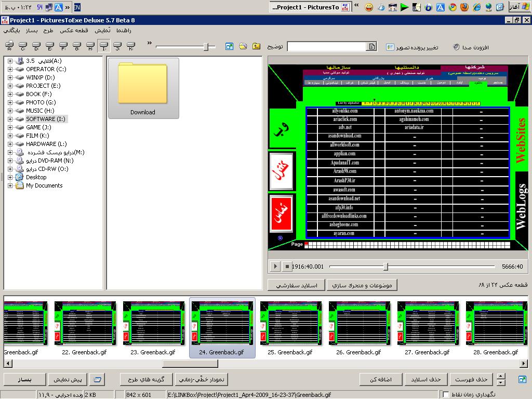The image size is (532, 399).
Task: Click the add (اضافه کن) slide button
Action: click(381, 379)
